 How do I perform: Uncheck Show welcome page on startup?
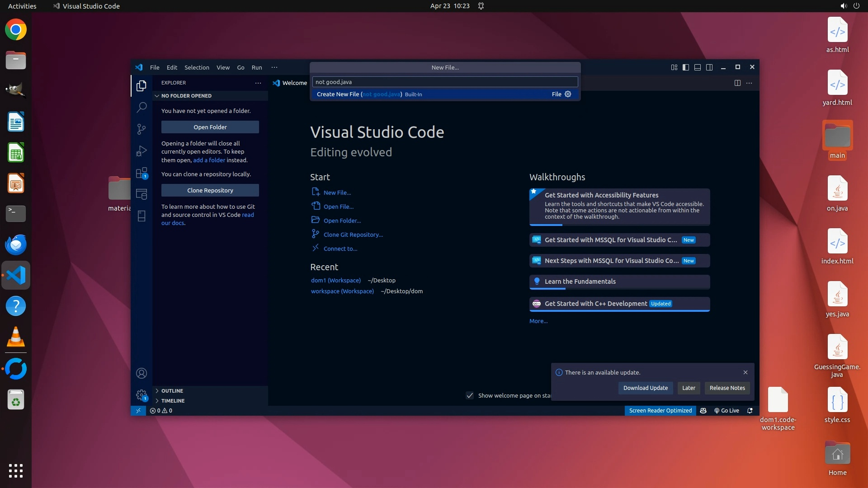[x=470, y=395]
